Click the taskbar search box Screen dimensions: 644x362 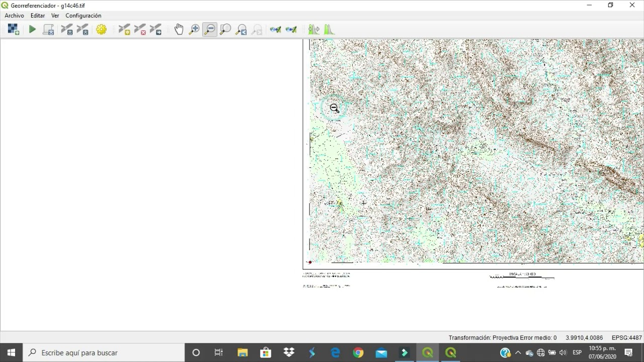104,352
